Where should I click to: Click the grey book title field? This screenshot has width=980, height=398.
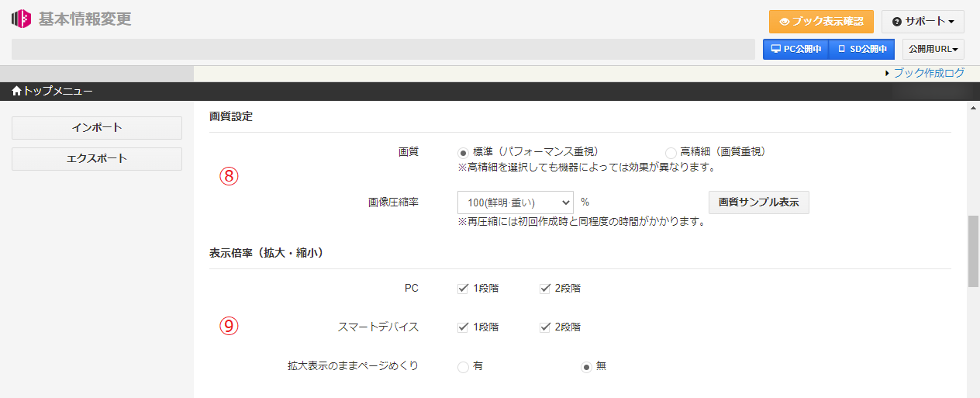click(x=383, y=49)
